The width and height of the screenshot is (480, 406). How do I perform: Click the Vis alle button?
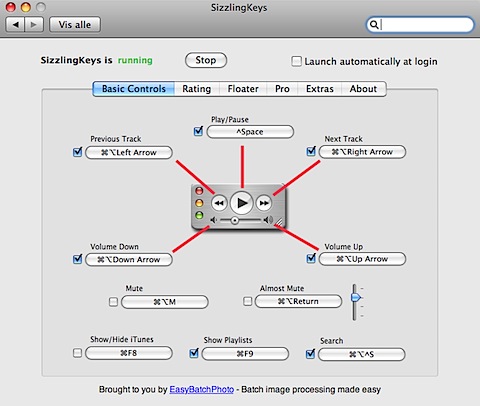[75, 25]
